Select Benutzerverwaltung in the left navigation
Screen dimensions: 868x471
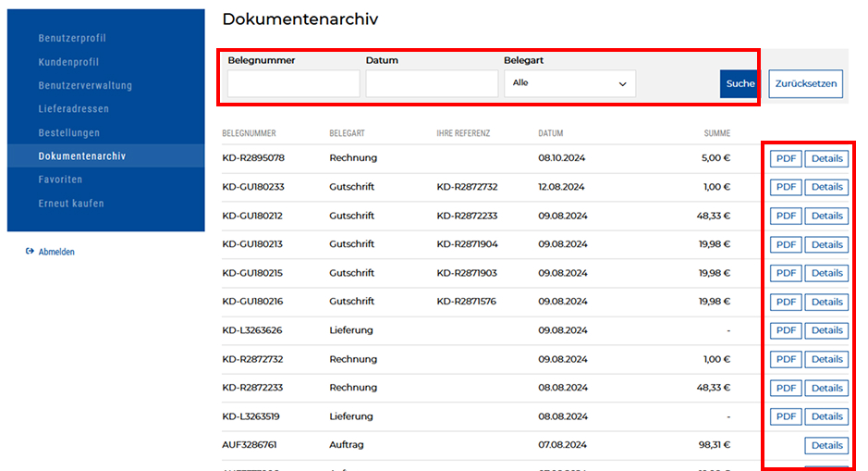85,86
